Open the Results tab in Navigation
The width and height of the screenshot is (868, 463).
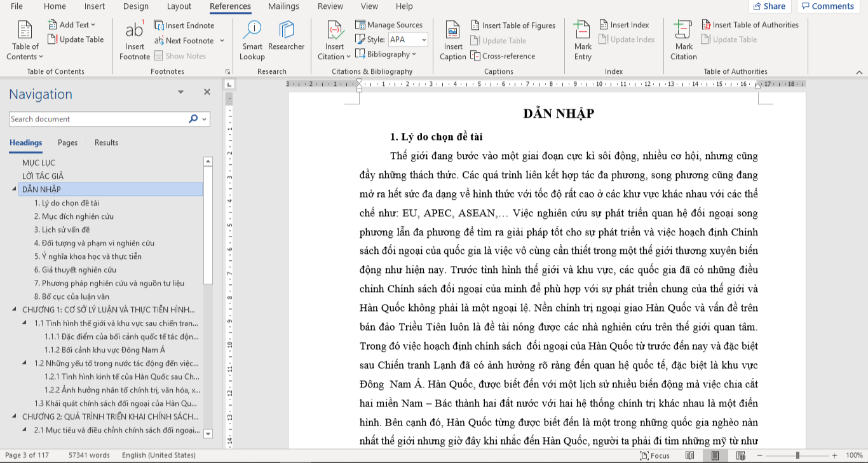(106, 142)
